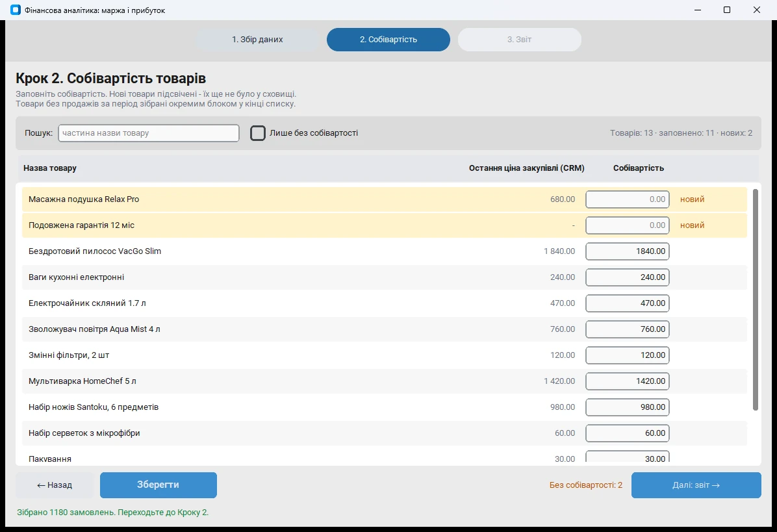
Task: Open the '3. Звіт' step tab
Action: coord(519,40)
